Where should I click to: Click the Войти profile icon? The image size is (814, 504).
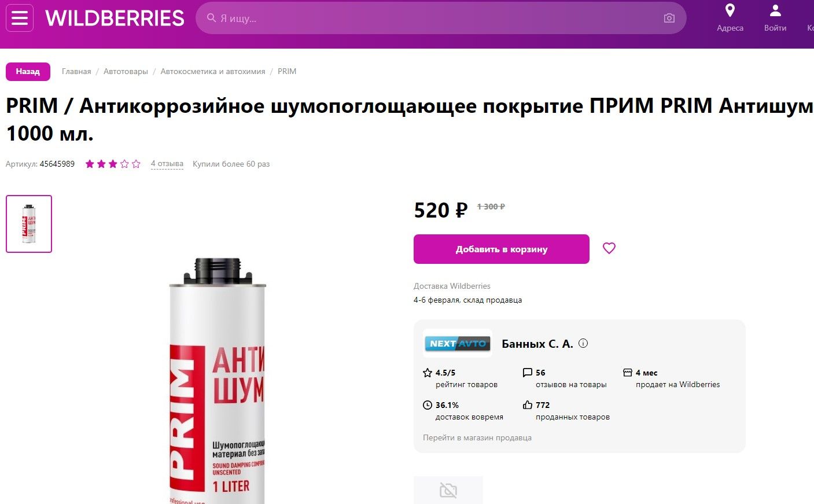pyautogui.click(x=775, y=11)
